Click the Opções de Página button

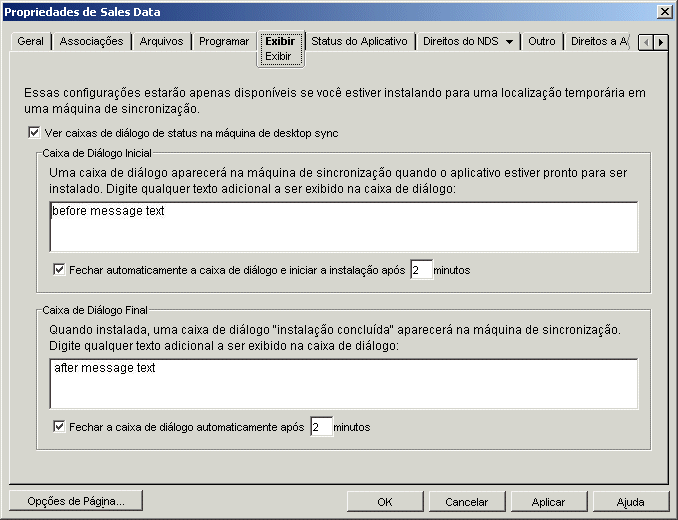[x=76, y=501]
